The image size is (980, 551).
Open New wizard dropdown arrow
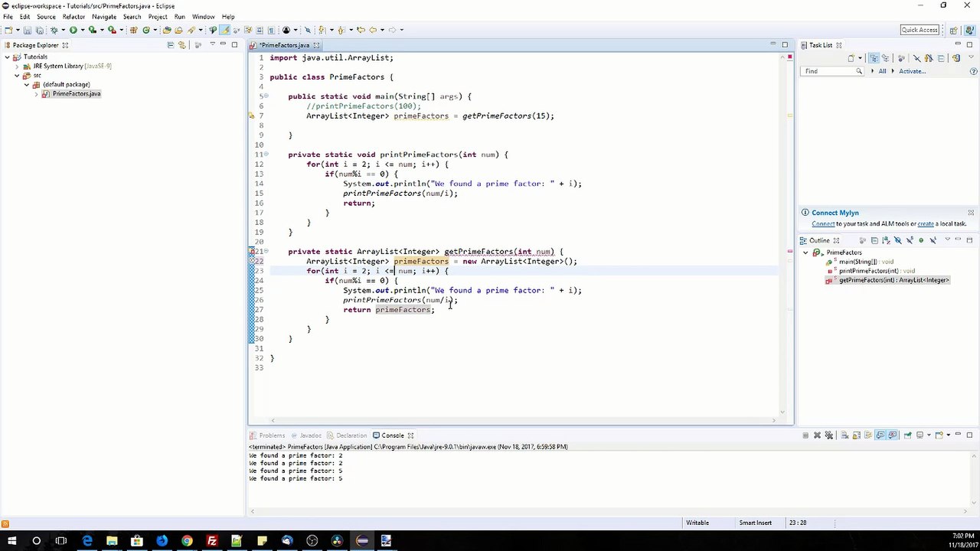(18, 30)
